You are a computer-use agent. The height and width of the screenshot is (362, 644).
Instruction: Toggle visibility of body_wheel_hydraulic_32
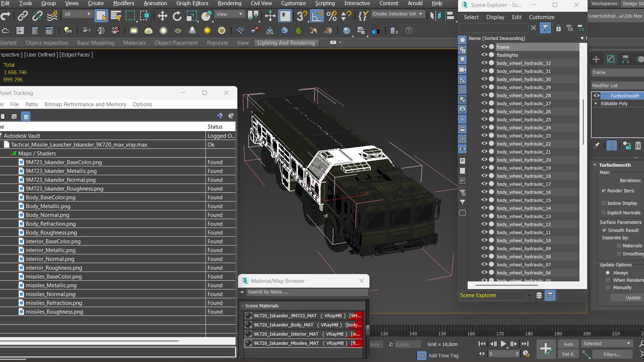point(484,63)
